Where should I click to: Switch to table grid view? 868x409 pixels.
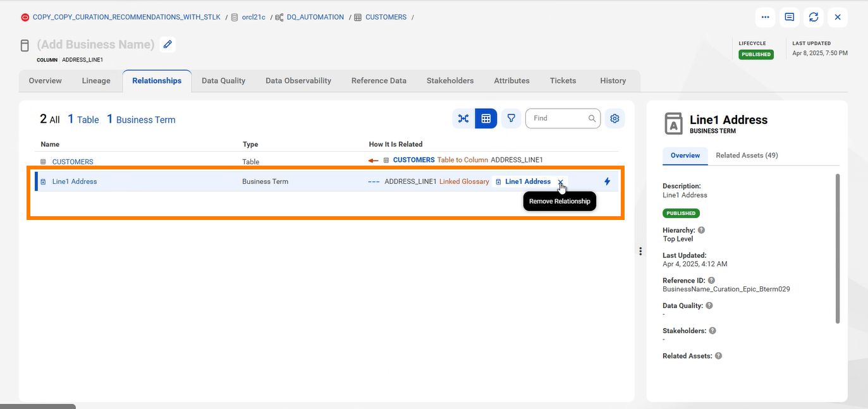tap(486, 118)
